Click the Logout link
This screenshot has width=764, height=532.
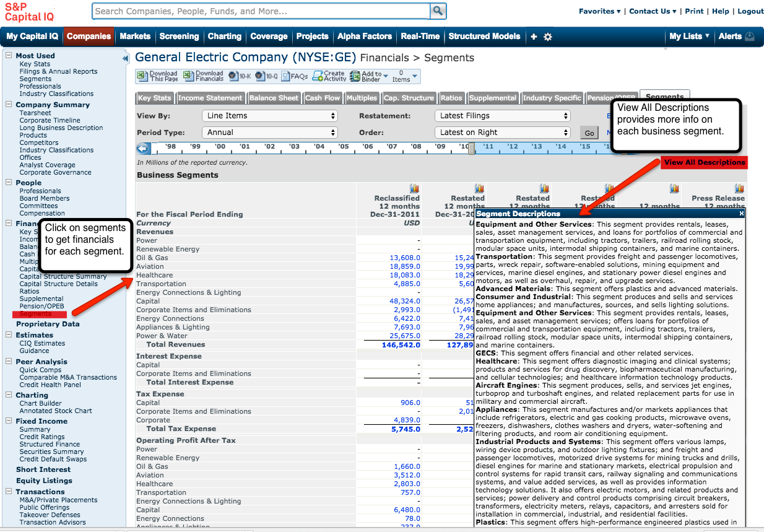(x=750, y=11)
